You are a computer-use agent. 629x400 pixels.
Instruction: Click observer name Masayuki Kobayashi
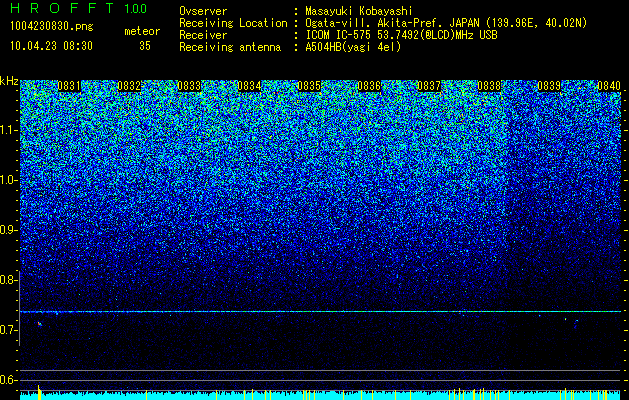pos(359,11)
